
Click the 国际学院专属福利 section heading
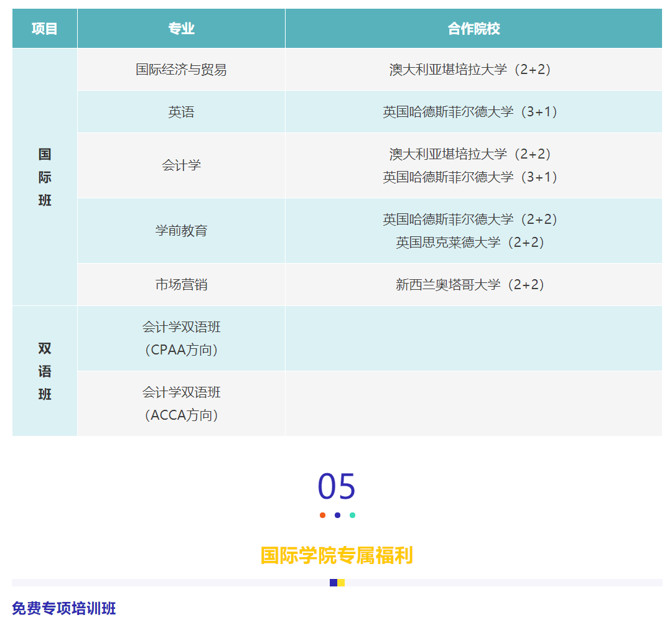pos(337,555)
